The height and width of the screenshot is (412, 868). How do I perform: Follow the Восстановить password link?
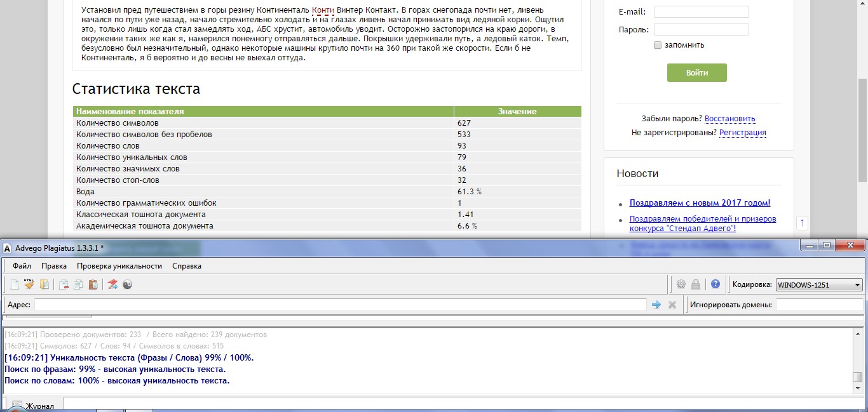click(x=729, y=119)
